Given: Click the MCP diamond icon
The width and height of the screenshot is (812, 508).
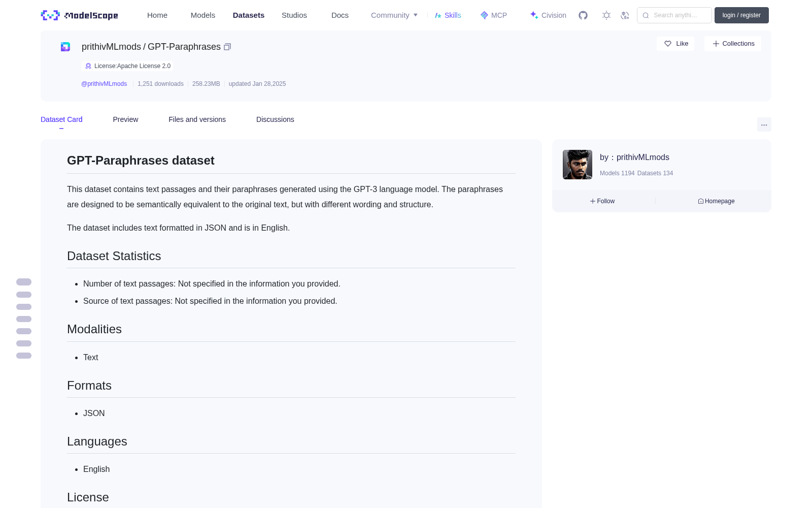Looking at the screenshot, I should (x=484, y=15).
